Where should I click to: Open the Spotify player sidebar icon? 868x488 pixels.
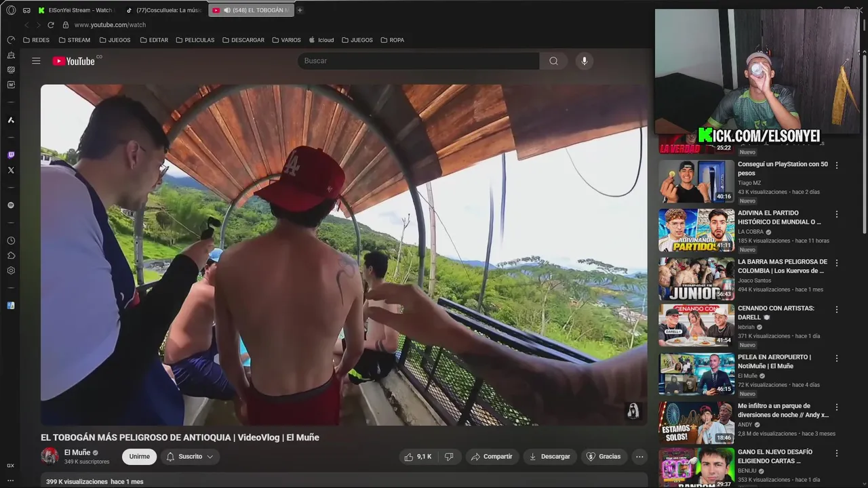pos(11,205)
